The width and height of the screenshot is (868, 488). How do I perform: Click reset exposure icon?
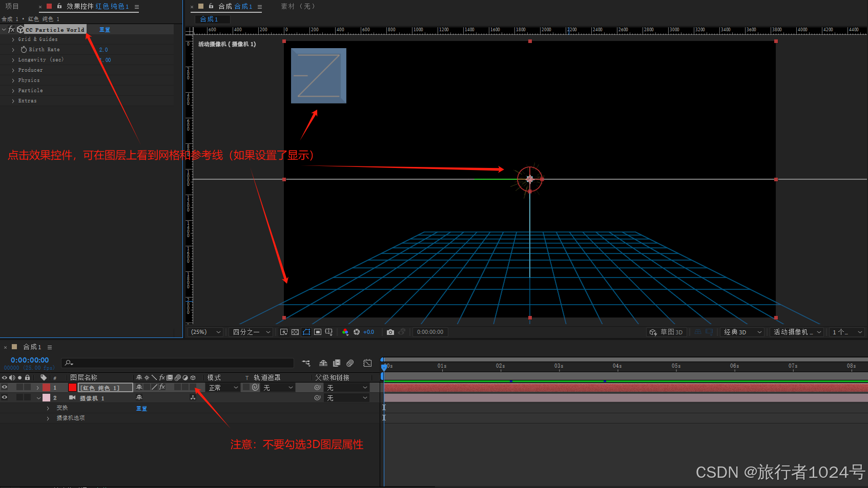357,332
